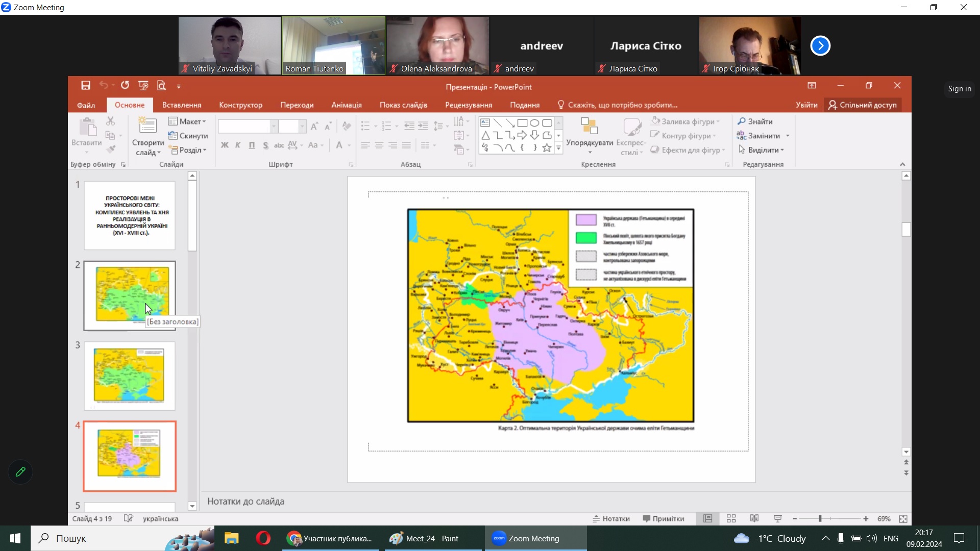
Task: Click the Save icon in PowerPoint's quick access toolbar
Action: pos(86,86)
